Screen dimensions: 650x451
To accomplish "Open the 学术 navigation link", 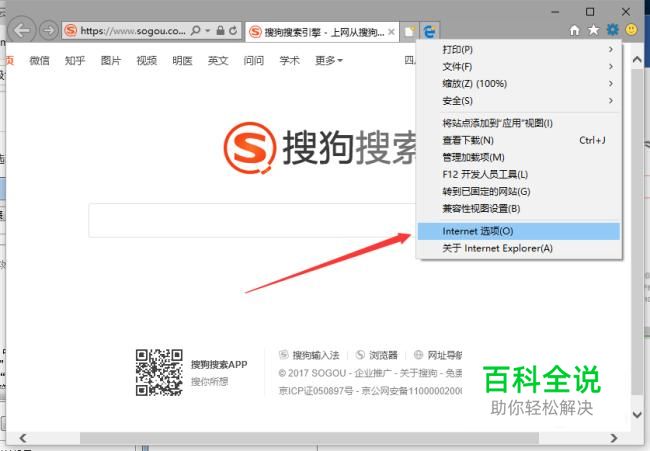I will [289, 61].
